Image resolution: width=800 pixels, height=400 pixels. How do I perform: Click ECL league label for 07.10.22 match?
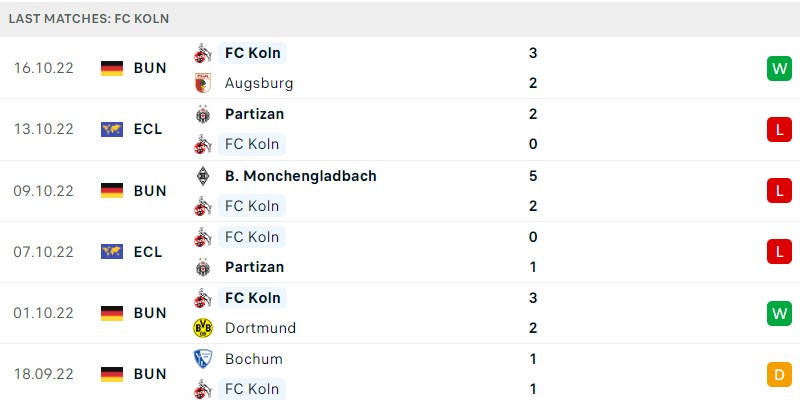[x=148, y=252]
